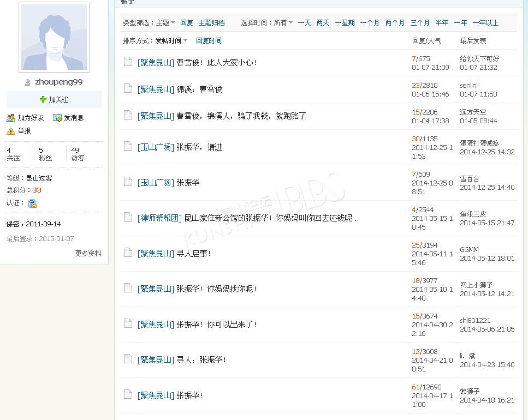Open last poster 给你天下可好 profile
This screenshot has height=420, width=528.
(479, 59)
